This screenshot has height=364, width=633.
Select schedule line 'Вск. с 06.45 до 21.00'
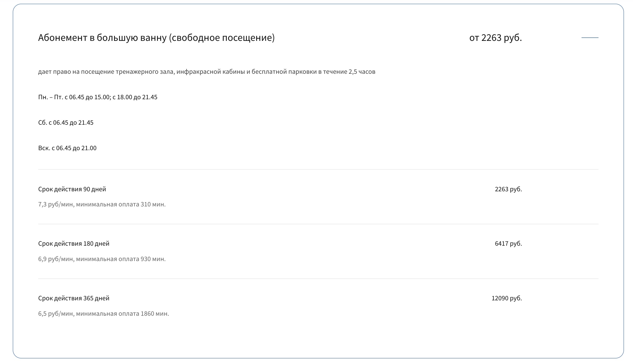(67, 148)
